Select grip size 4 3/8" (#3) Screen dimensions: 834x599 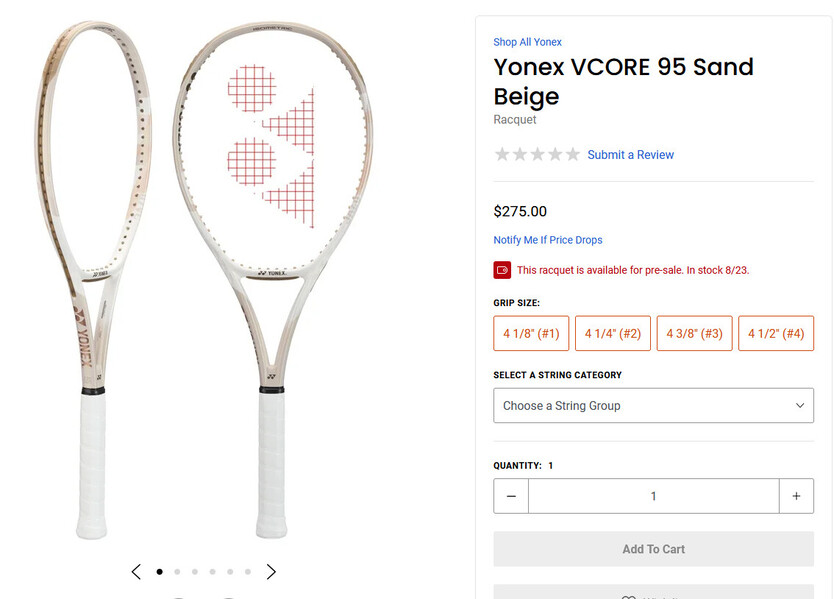coord(695,333)
